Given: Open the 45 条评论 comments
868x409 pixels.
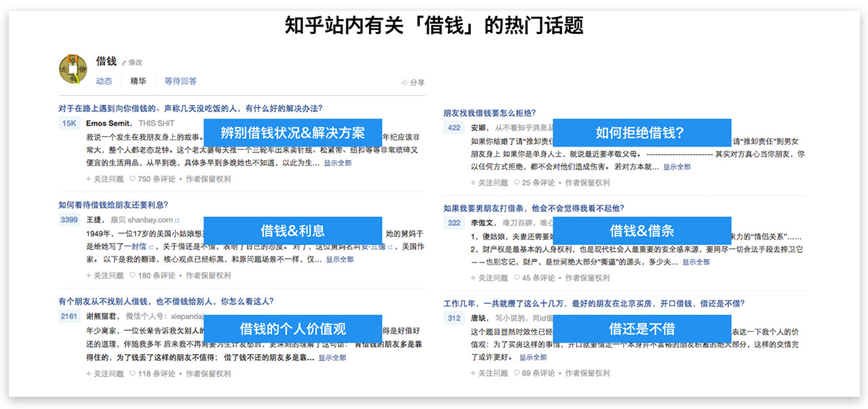Looking at the screenshot, I should (x=534, y=277).
